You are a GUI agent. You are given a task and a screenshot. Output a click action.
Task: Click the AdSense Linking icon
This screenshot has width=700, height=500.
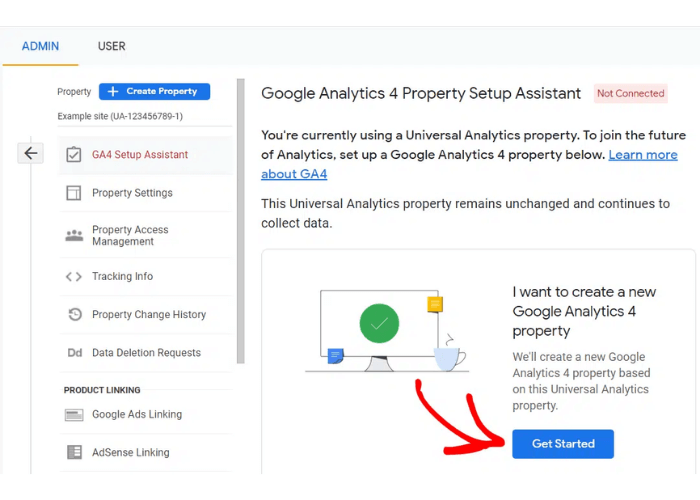[x=74, y=452]
